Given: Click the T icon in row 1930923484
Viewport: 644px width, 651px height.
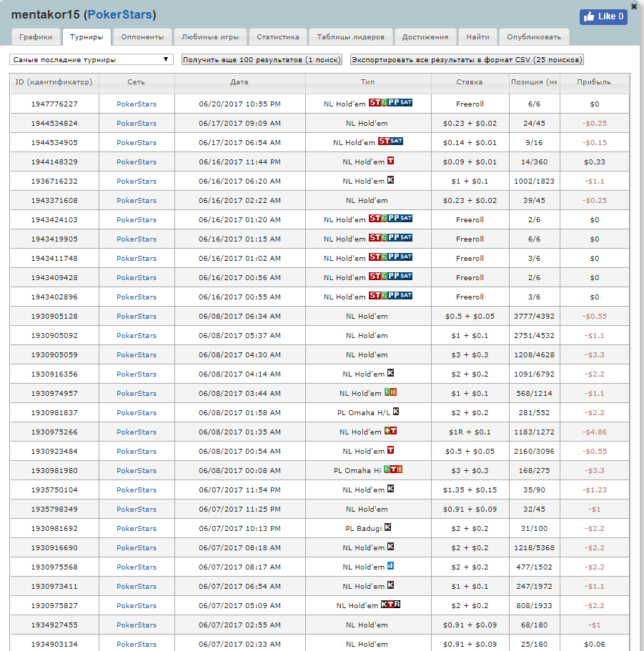Looking at the screenshot, I should 390,450.
